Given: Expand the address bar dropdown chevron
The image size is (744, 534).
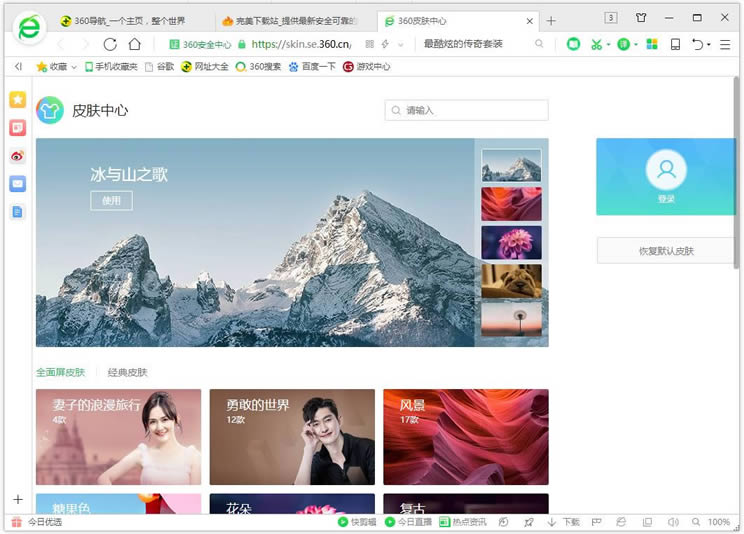Looking at the screenshot, I should click(x=401, y=45).
